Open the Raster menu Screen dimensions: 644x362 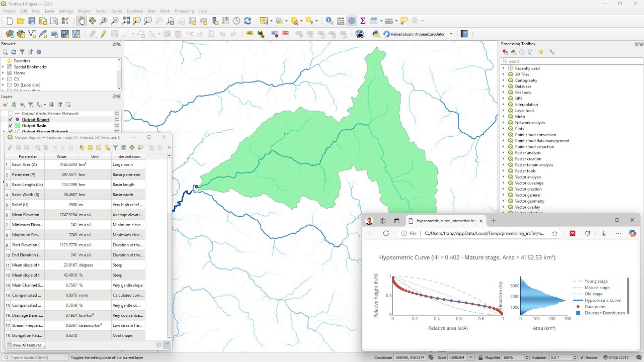click(x=117, y=11)
